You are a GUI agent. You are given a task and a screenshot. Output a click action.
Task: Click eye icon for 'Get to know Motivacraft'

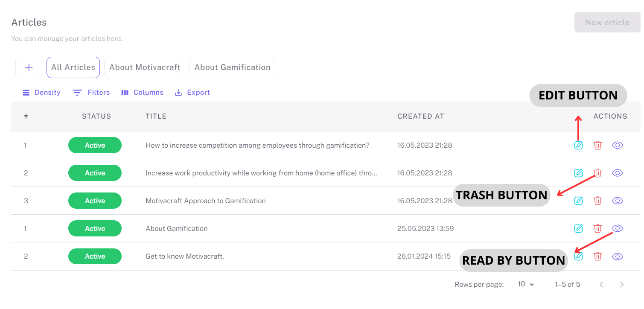pyautogui.click(x=617, y=256)
